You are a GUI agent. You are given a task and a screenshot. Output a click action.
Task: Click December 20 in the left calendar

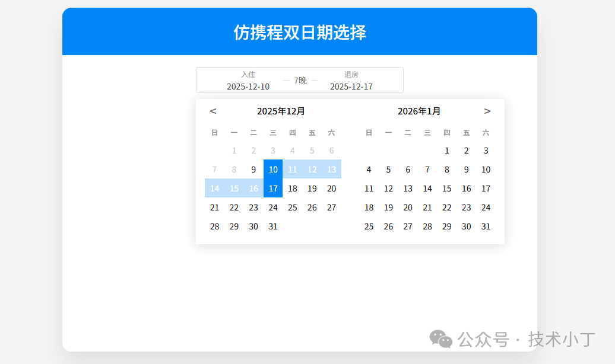click(x=332, y=189)
